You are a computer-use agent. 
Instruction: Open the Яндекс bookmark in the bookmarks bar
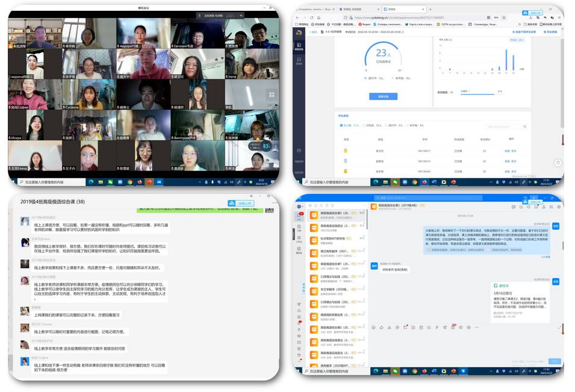(x=364, y=24)
